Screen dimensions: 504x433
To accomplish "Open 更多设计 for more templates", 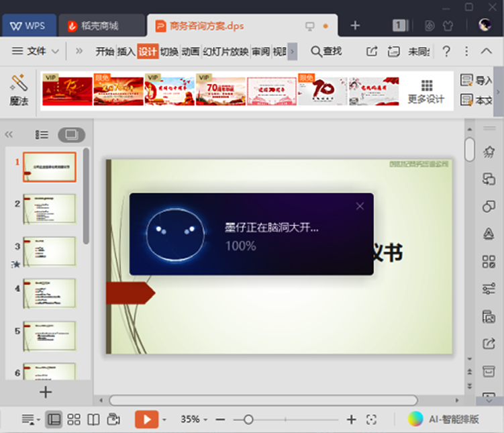I will tap(426, 91).
